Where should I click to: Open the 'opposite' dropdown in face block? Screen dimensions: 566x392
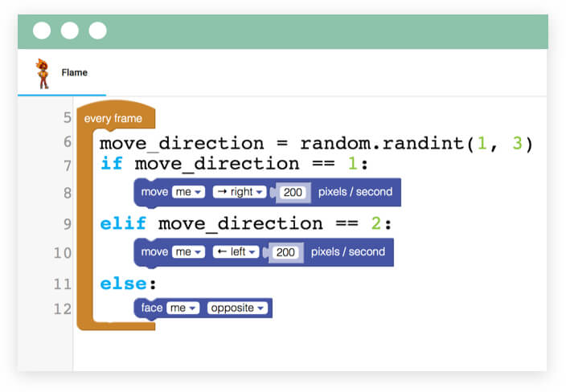click(x=238, y=308)
